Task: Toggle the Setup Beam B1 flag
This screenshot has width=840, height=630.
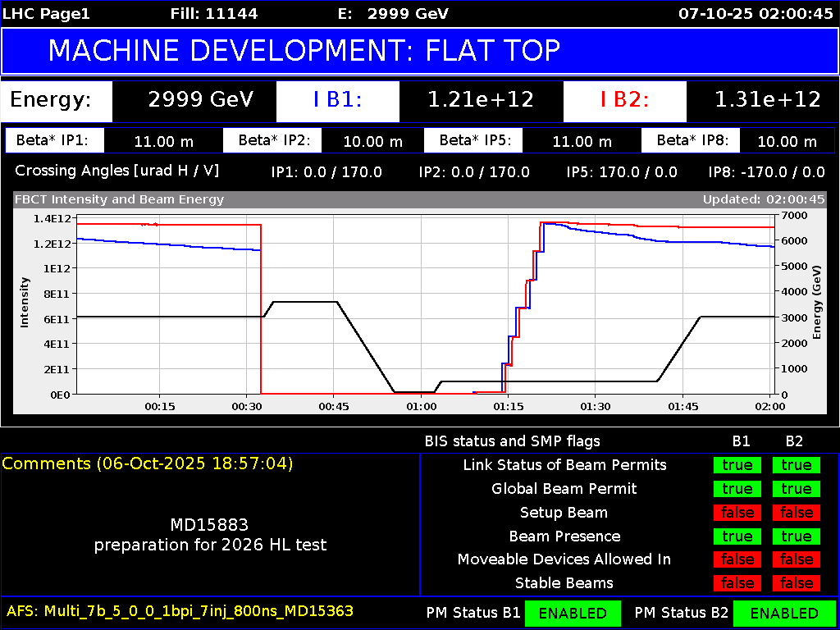Action: coord(737,512)
